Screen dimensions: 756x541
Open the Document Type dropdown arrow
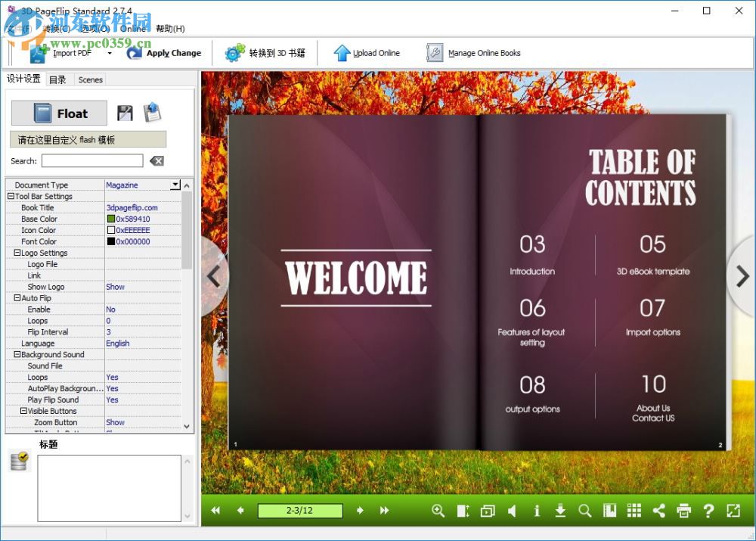(x=175, y=185)
